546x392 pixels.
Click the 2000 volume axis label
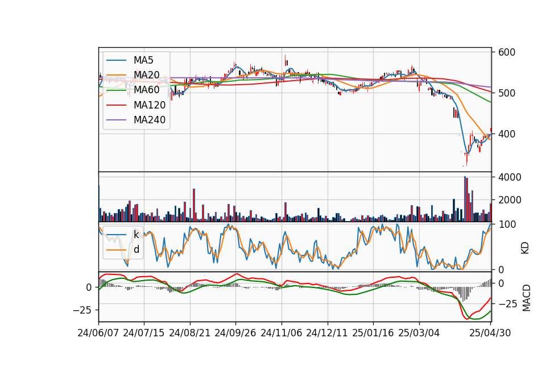click(x=510, y=200)
